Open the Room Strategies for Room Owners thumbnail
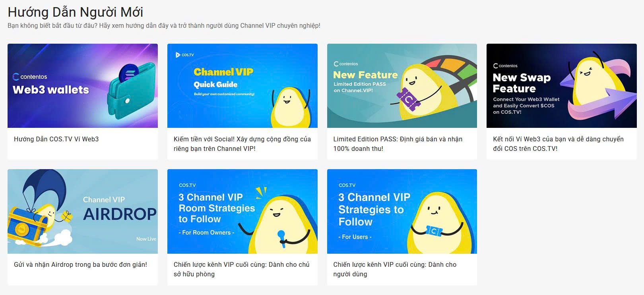This screenshot has width=644, height=295. coord(242,211)
